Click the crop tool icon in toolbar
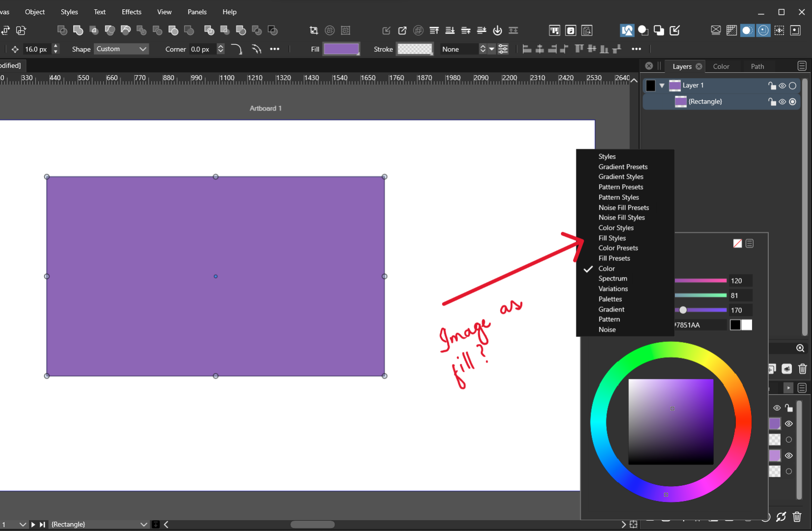 [x=313, y=30]
